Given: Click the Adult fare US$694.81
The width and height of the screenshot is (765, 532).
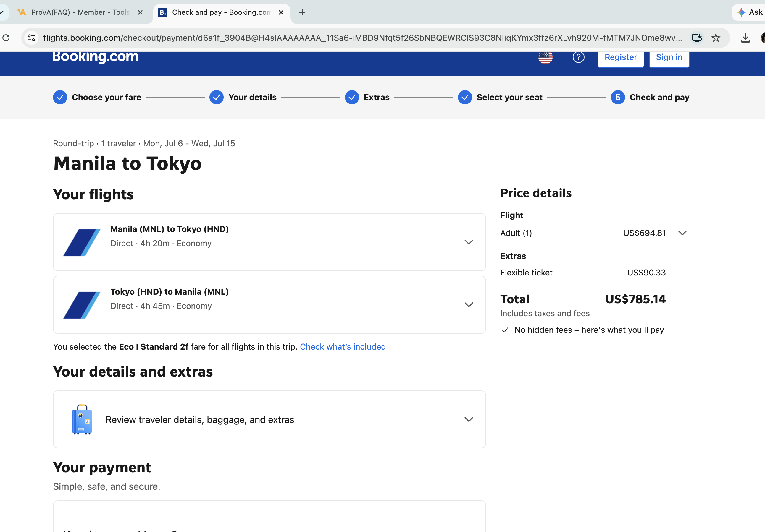Looking at the screenshot, I should (644, 233).
